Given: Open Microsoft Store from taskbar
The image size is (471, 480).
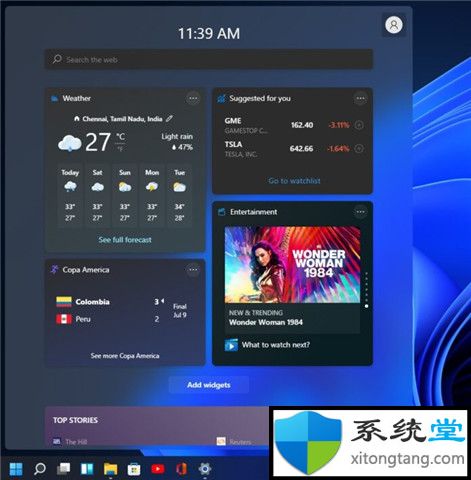Looking at the screenshot, I should pos(134,469).
